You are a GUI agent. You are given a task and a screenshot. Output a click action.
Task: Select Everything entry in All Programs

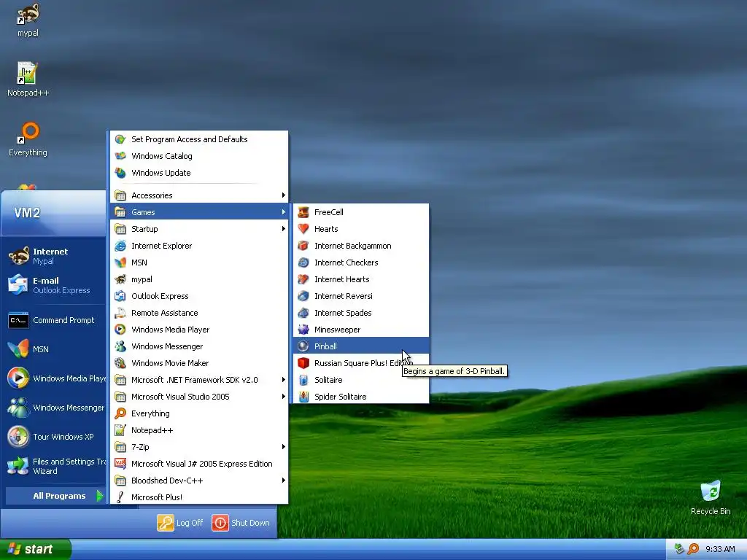(199, 413)
